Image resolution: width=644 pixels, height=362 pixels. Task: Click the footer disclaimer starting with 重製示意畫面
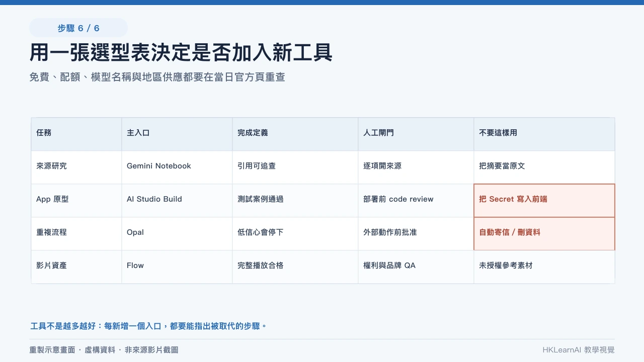[x=104, y=350]
